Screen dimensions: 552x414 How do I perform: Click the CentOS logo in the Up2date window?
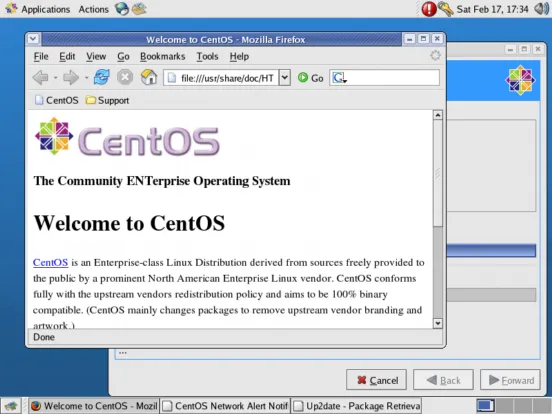(520, 80)
